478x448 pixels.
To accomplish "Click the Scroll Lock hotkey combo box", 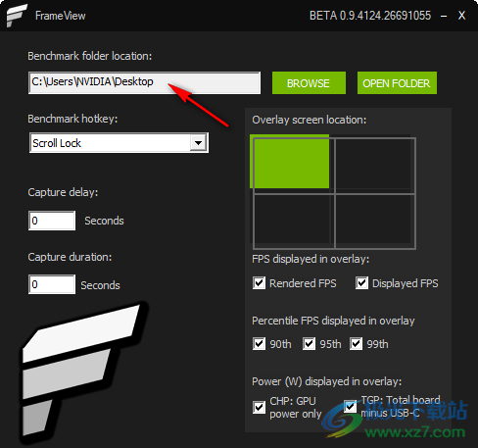I will [119, 143].
